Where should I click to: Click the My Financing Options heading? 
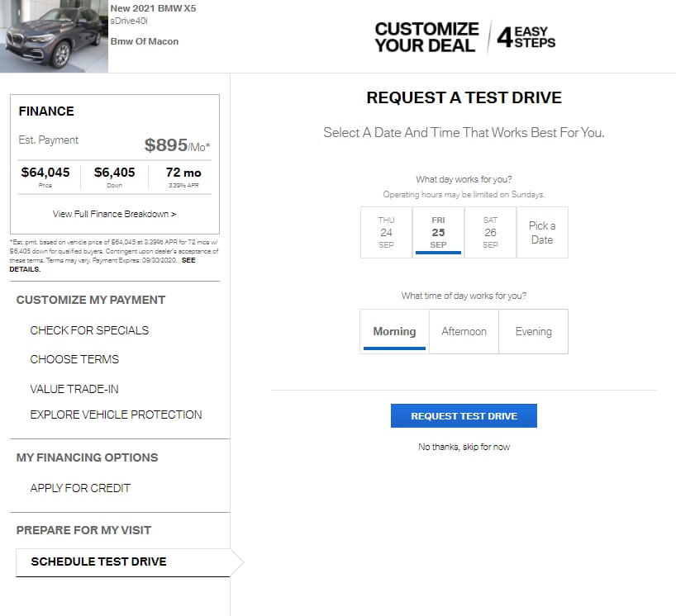click(x=87, y=457)
